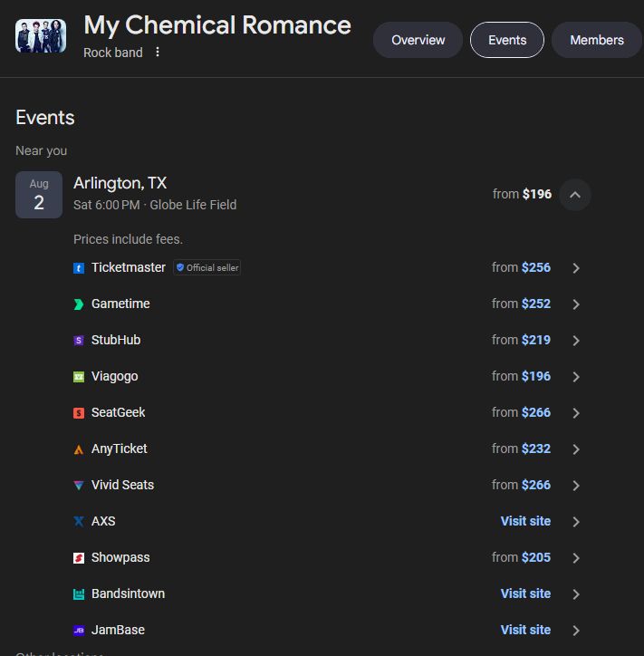Open JamBase row chevron arrow
Image resolution: width=644 pixels, height=656 pixels.
(576, 630)
